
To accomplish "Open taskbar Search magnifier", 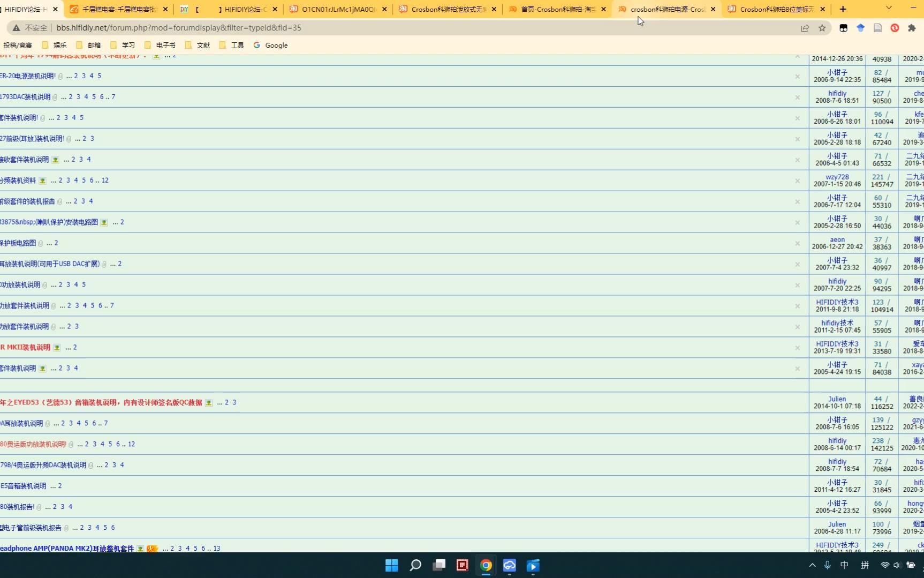I will tap(415, 565).
